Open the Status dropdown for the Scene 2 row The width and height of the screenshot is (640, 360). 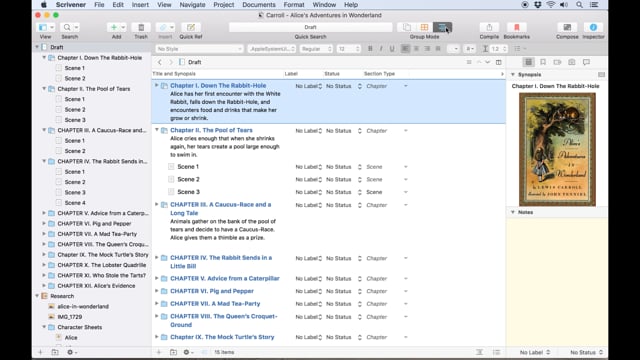[343, 180]
